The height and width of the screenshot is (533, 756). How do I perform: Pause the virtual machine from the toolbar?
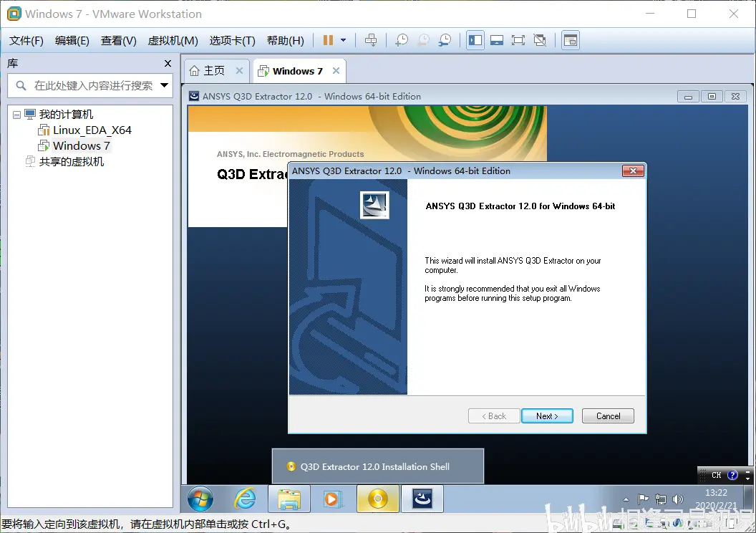[328, 40]
